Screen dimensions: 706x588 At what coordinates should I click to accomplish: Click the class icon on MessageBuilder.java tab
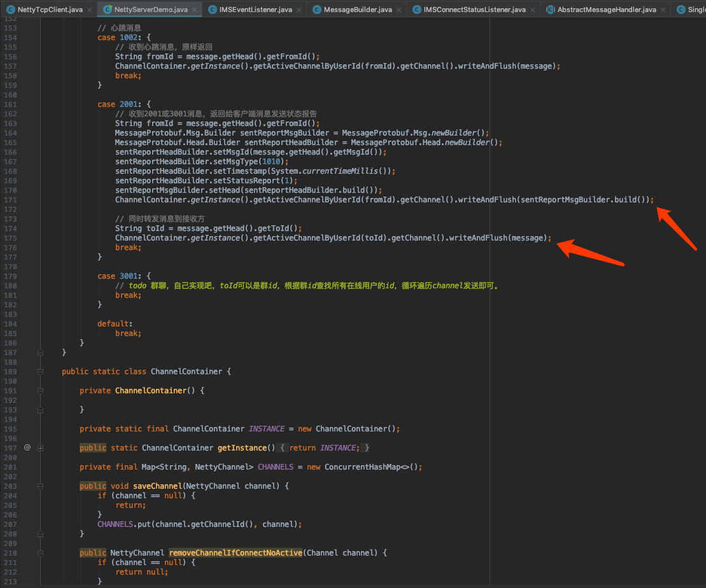point(316,10)
